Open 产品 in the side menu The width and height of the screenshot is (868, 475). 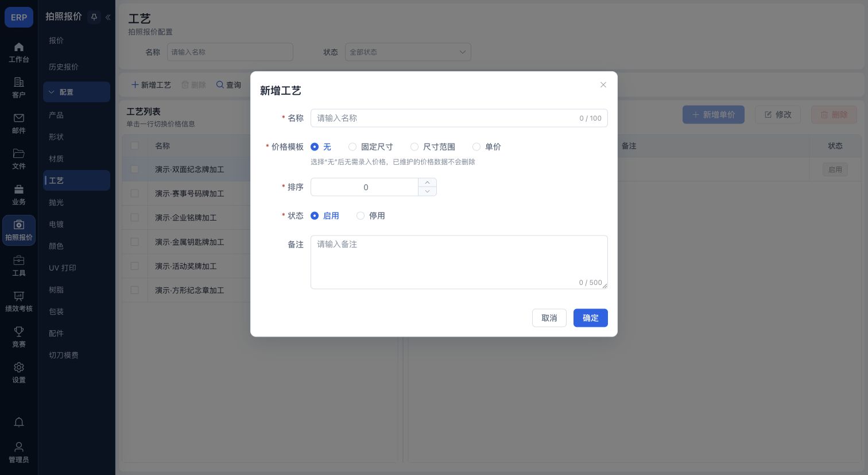tap(76, 115)
